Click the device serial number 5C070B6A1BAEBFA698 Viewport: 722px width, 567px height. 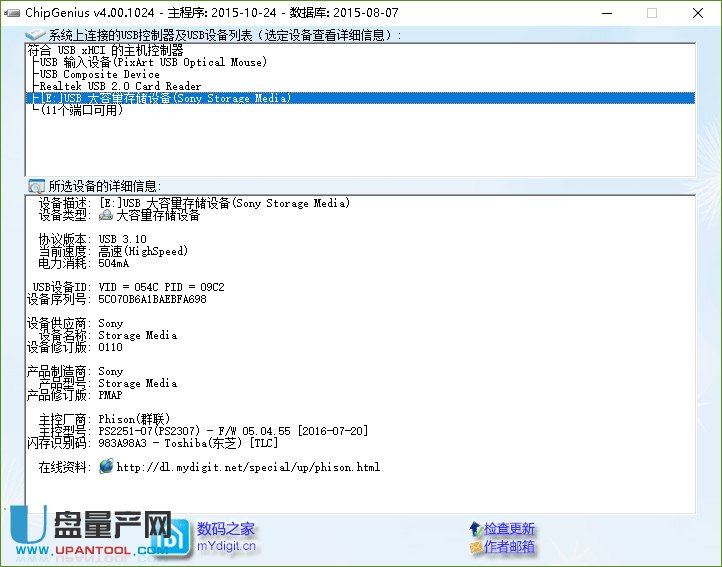coord(152,299)
